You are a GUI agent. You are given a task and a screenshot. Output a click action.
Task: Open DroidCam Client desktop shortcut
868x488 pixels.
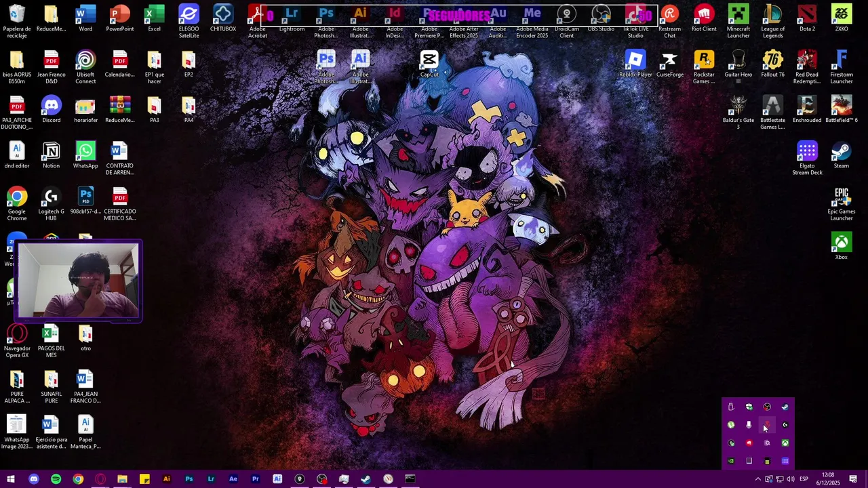click(x=567, y=21)
